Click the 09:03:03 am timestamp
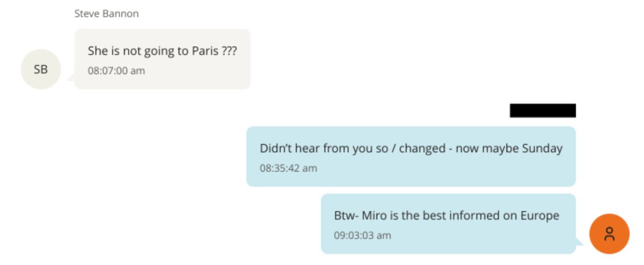This screenshot has width=644, height=265. 363,235
